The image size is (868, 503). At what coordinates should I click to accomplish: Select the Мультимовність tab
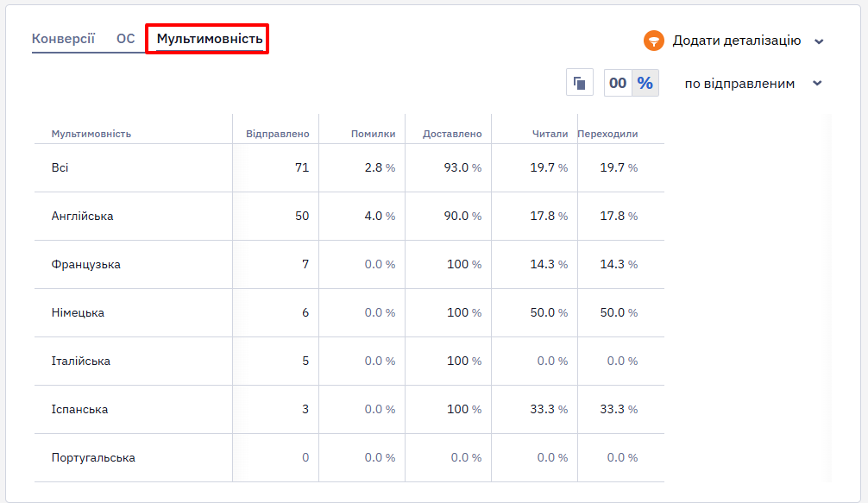click(x=210, y=39)
